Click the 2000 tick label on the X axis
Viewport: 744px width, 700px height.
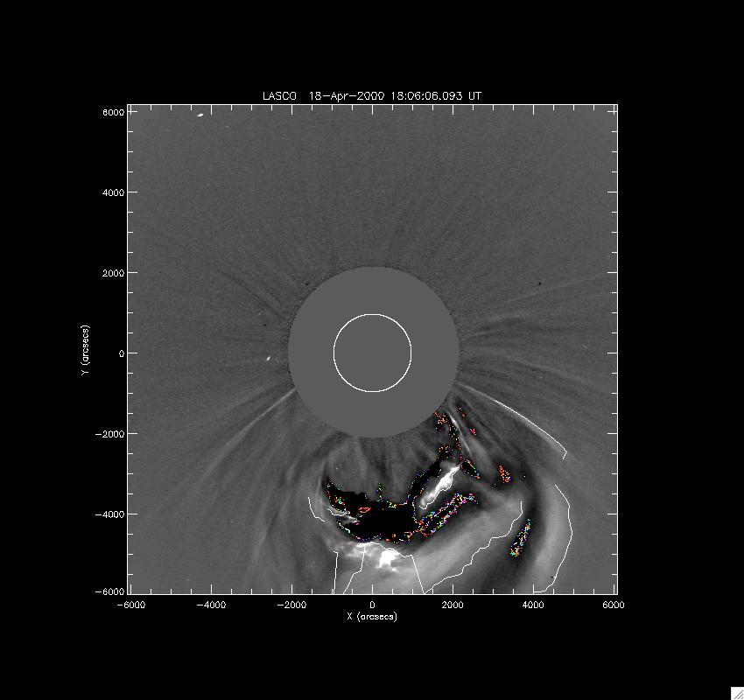(x=453, y=605)
